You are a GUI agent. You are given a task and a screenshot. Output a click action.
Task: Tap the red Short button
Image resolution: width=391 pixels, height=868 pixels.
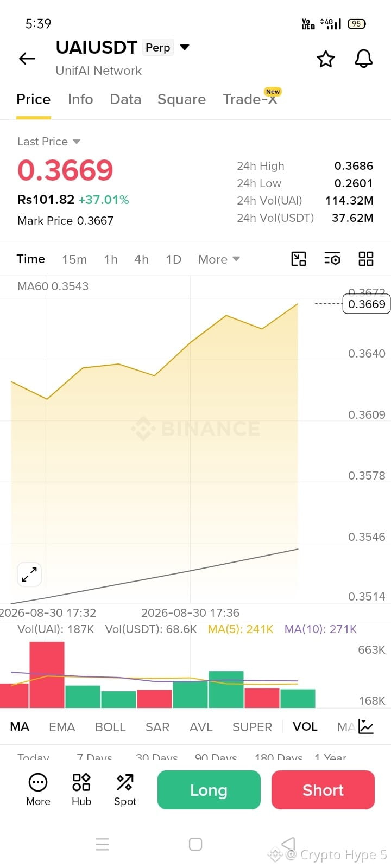tap(323, 790)
